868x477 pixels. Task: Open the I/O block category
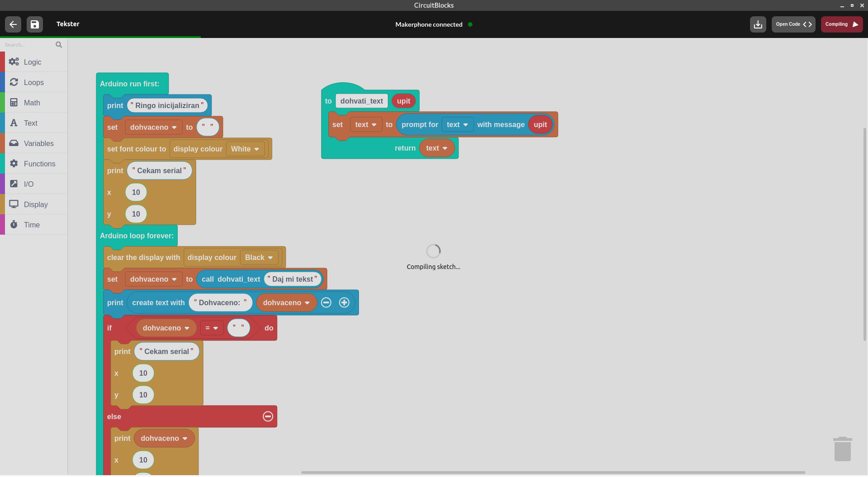pyautogui.click(x=34, y=184)
